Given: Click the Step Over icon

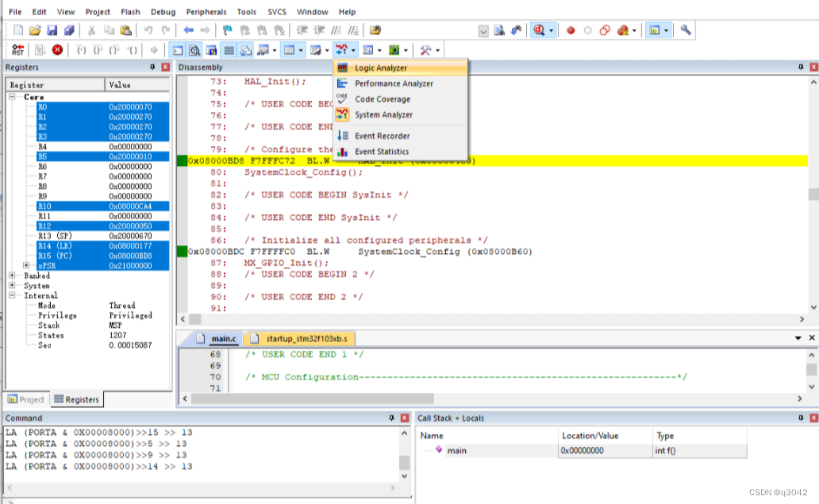Looking at the screenshot, I should [98, 50].
